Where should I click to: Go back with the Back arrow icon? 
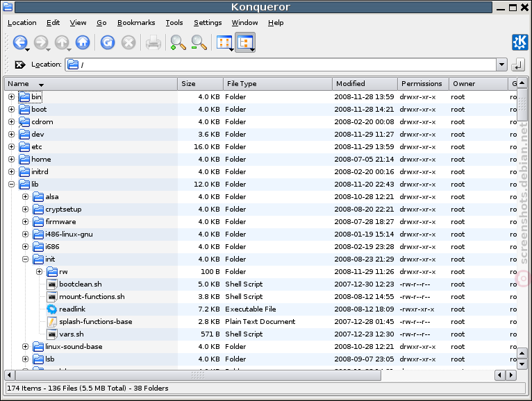click(19, 42)
